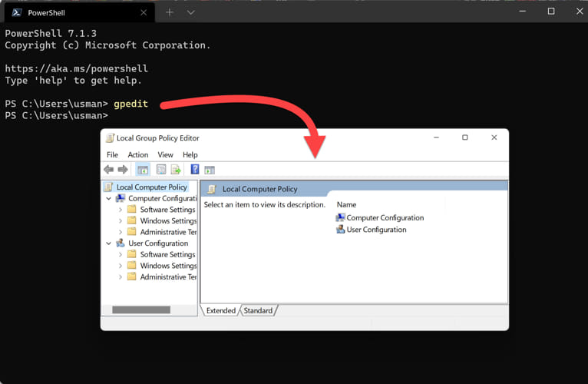Click the Properties toolbar icon
The height and width of the screenshot is (384, 588).
point(161,170)
